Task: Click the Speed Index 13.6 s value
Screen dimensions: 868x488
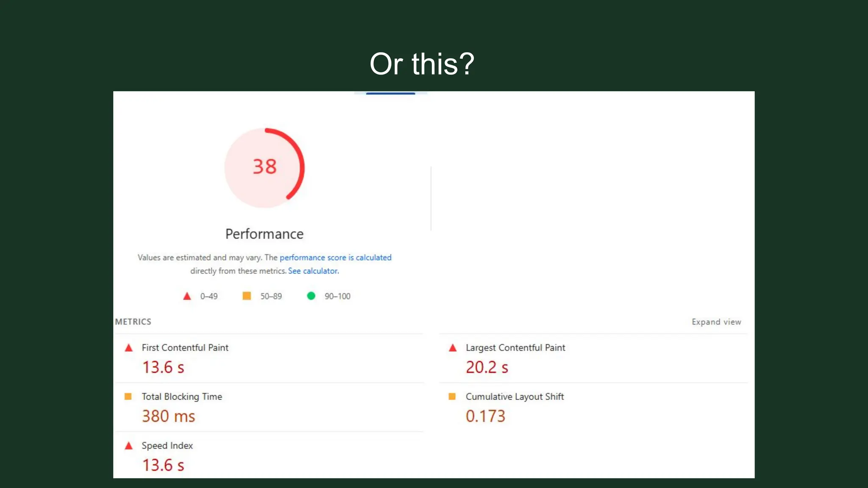Action: pyautogui.click(x=163, y=465)
